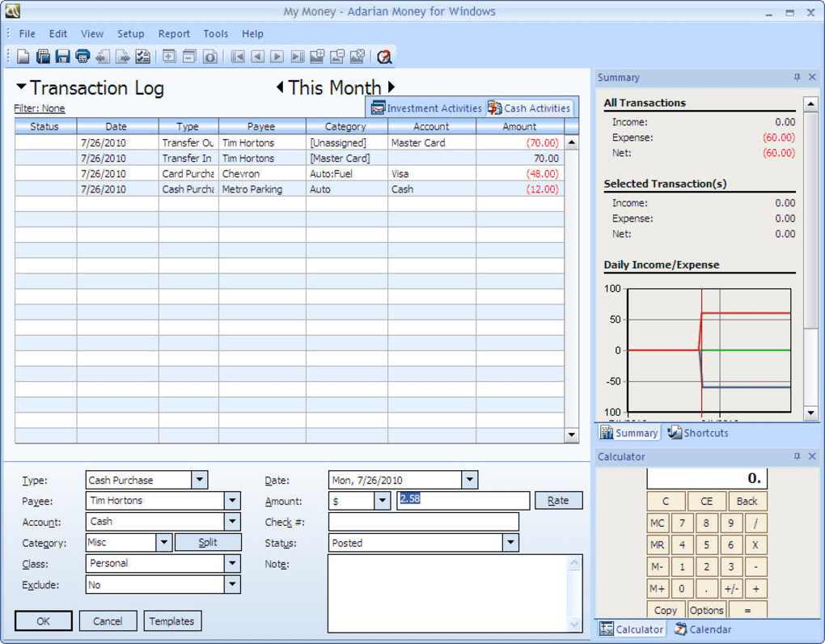Pin the Summary panel
The width and height of the screenshot is (825, 644).
point(797,78)
